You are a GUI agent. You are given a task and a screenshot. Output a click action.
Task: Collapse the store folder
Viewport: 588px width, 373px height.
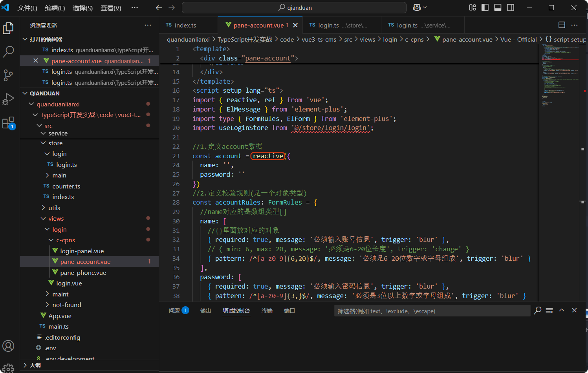55,143
